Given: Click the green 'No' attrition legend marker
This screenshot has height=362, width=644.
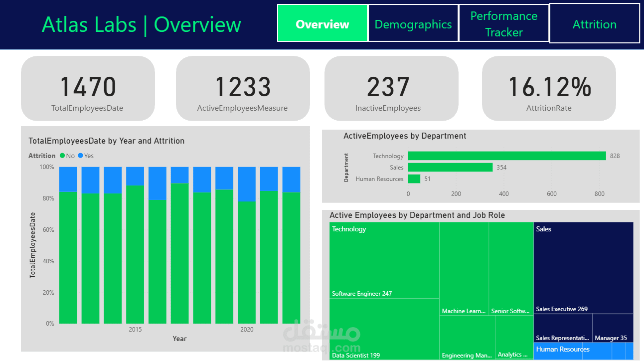Looking at the screenshot, I should click(x=62, y=156).
